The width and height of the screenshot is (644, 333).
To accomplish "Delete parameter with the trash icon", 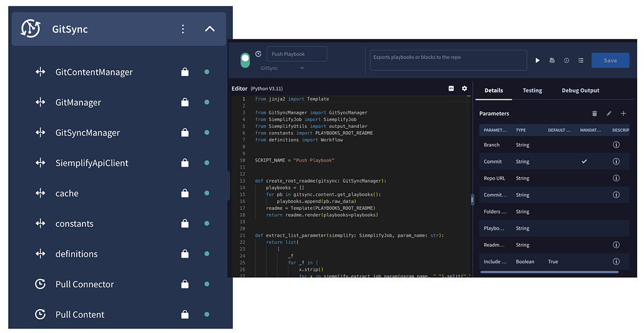I will pos(594,114).
